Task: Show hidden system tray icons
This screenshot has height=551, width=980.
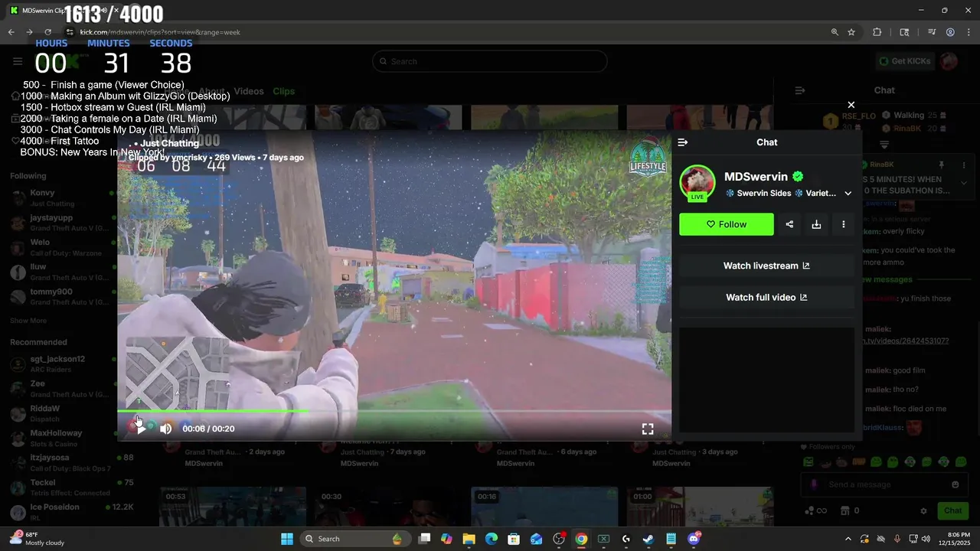Action: pos(848,539)
